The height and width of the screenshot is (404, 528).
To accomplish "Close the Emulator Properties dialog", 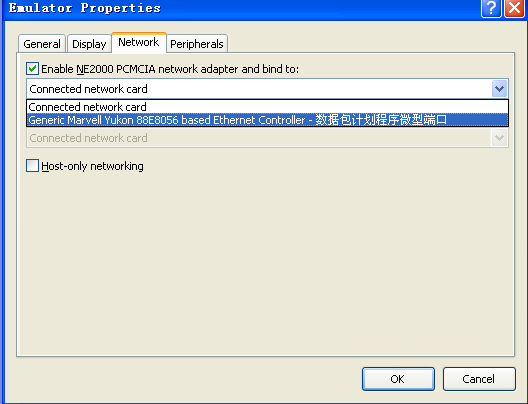I will pos(514,7).
